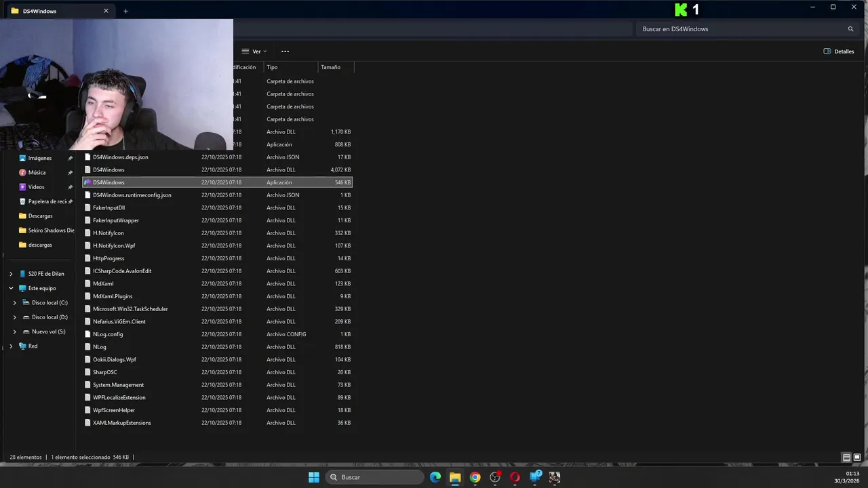868x488 pixels.
Task: Click the search magnifier icon in Explorer
Action: (850, 29)
